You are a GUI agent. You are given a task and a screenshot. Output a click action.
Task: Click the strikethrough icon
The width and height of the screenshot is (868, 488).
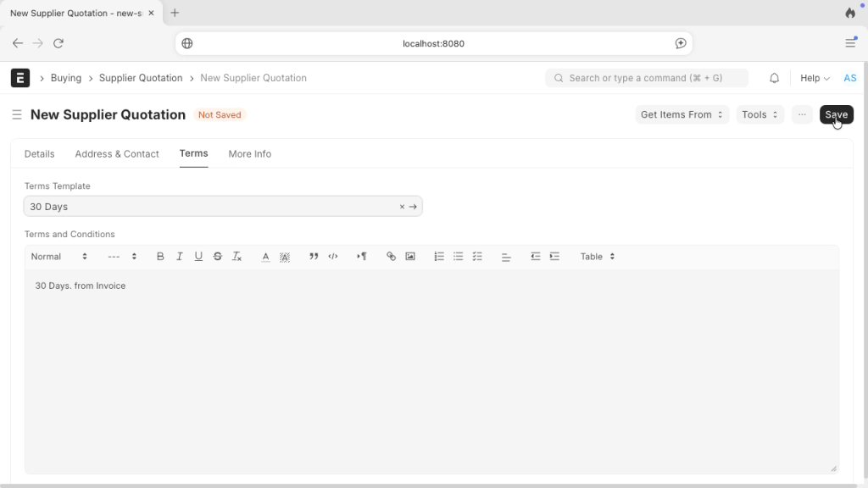click(x=218, y=257)
